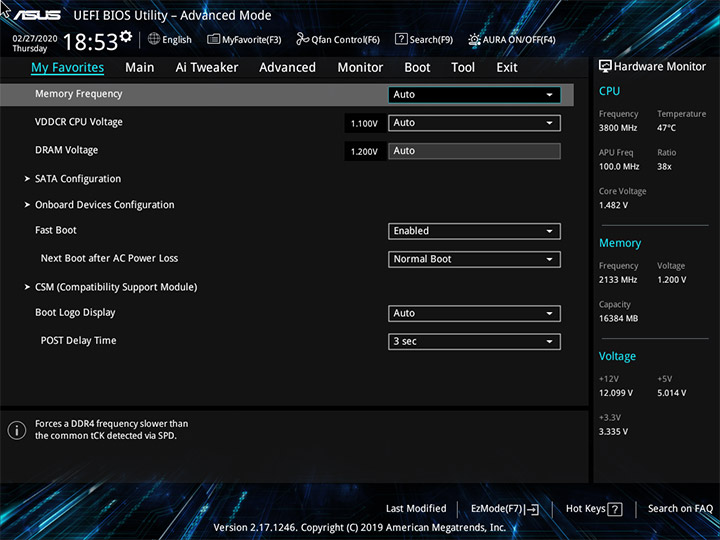Select the DRAM Voltage label
This screenshot has width=720, height=540.
pyautogui.click(x=67, y=150)
